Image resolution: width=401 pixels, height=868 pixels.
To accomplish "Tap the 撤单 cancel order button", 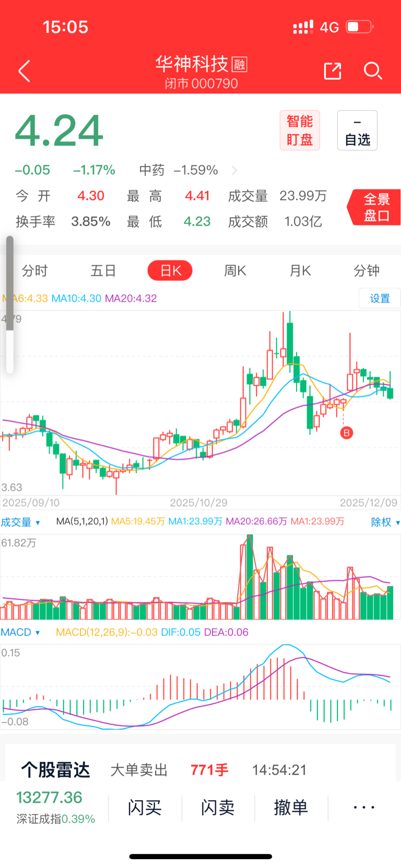I will point(291,807).
